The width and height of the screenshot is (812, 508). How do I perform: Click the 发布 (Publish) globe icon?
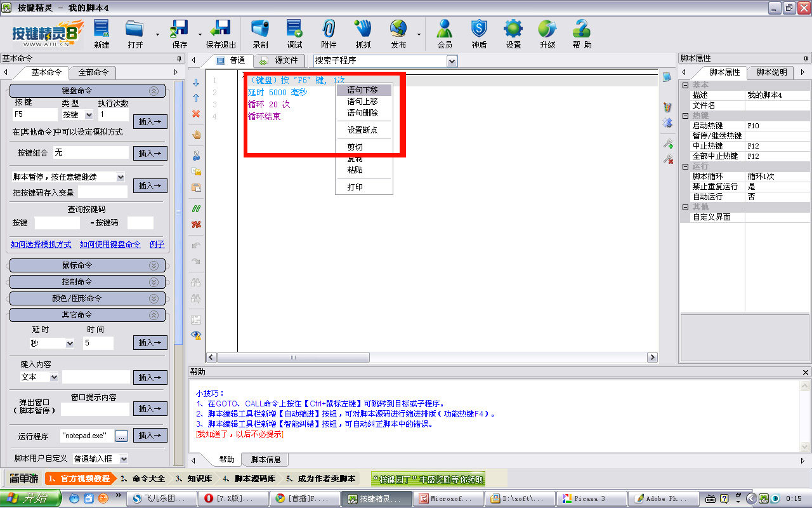[398, 29]
